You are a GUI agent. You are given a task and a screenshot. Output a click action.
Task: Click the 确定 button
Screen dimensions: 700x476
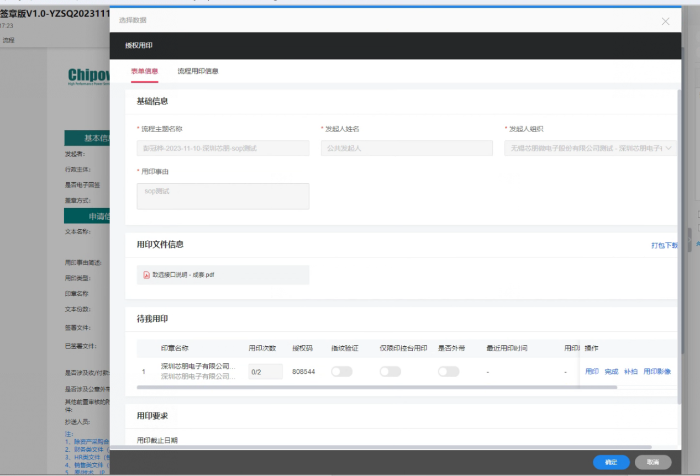point(611,462)
